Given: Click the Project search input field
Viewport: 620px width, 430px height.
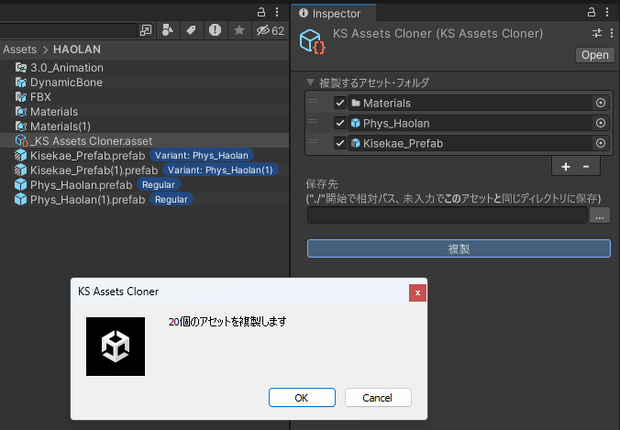Looking at the screenshot, I should click(68, 30).
